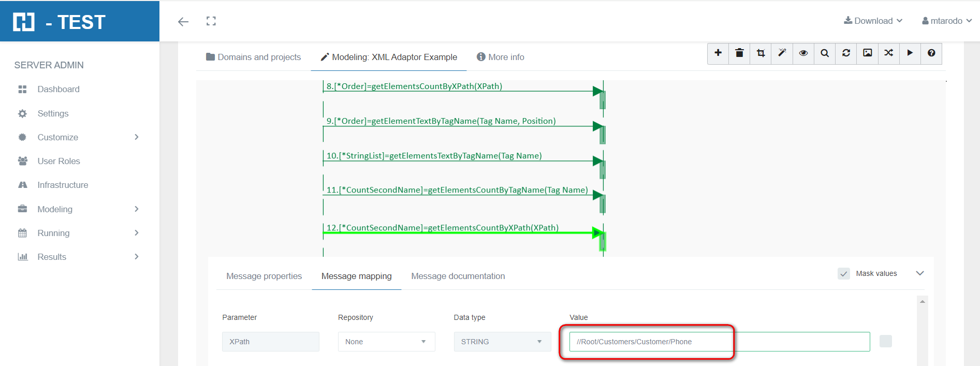Click the image export toolbar icon
The width and height of the screenshot is (980, 366).
(x=867, y=53)
